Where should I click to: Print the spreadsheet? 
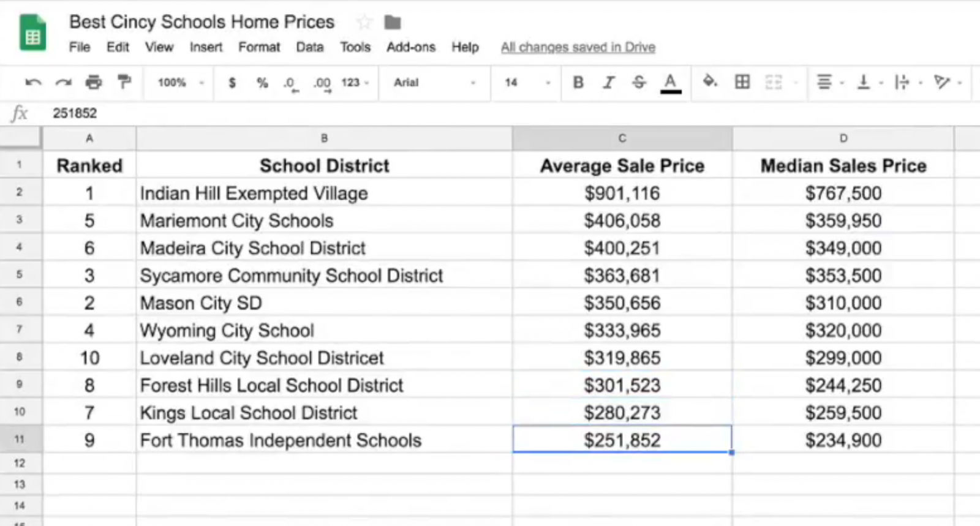[94, 82]
